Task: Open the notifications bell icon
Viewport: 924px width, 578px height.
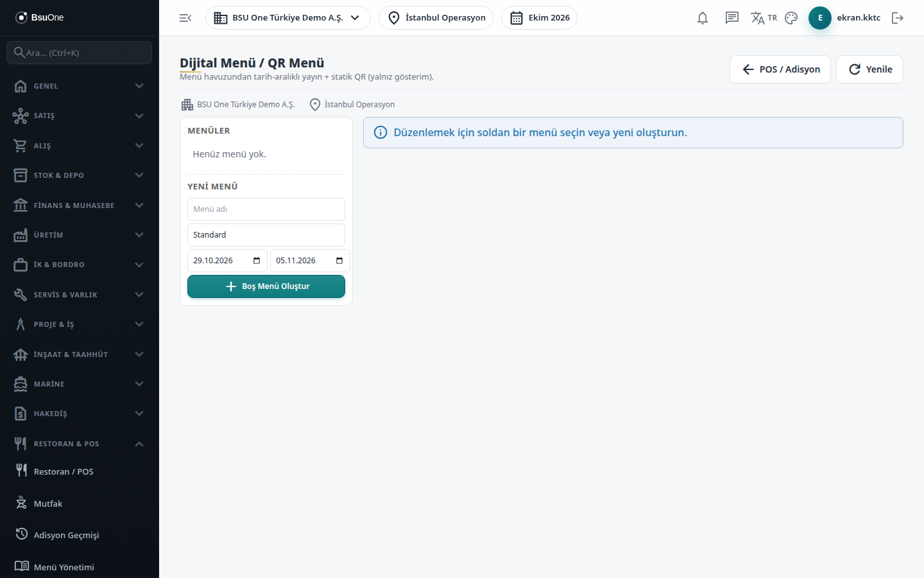Action: pyautogui.click(x=703, y=18)
